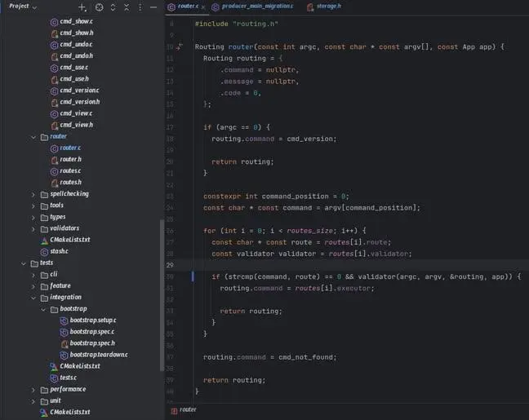Click the collapse all icon in Project toolbar
The image size is (529, 420).
(127, 7)
